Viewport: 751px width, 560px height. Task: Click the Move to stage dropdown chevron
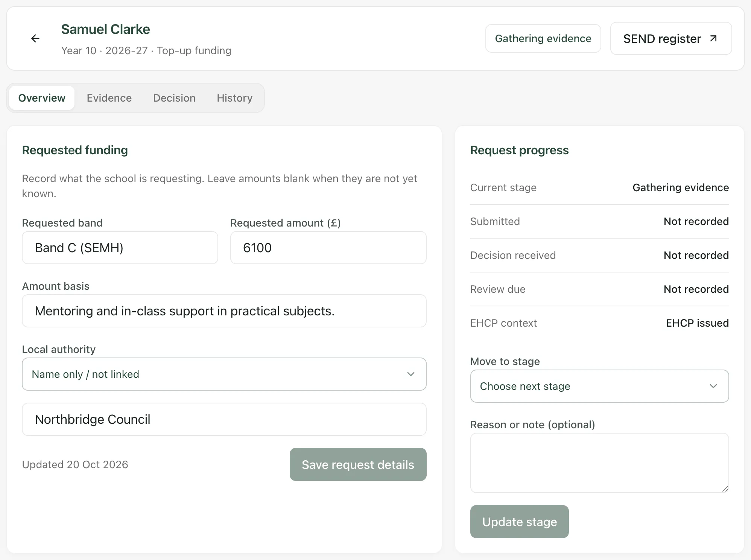[x=713, y=386]
